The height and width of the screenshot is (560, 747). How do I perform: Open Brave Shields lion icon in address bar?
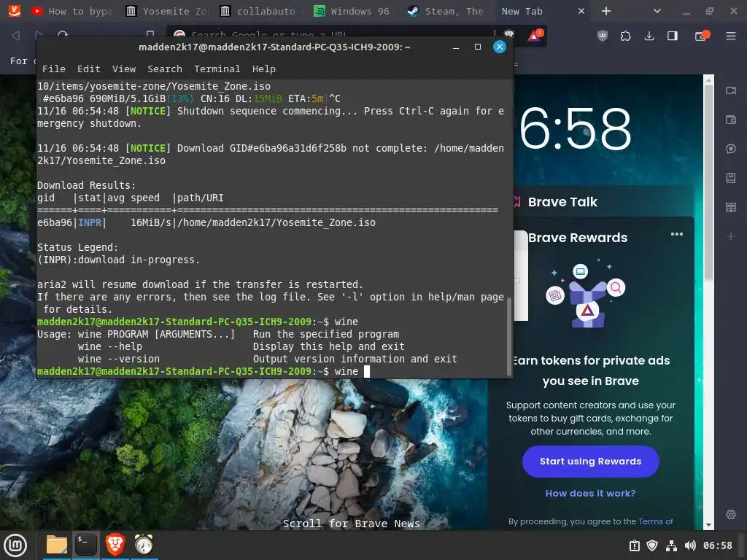509,34
